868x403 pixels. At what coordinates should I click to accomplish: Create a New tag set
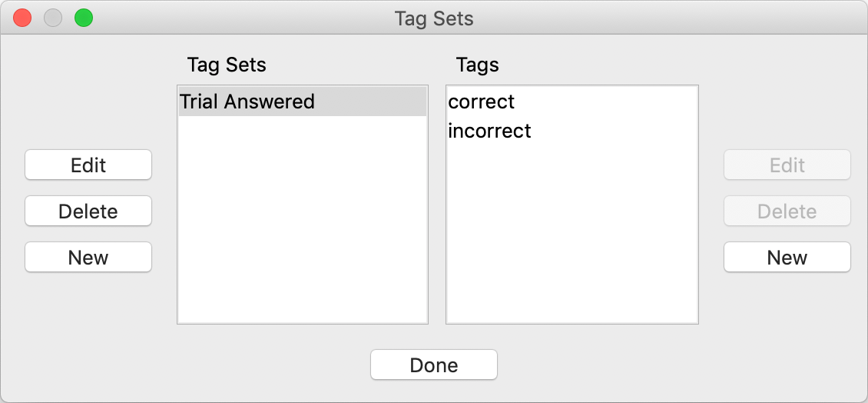88,258
